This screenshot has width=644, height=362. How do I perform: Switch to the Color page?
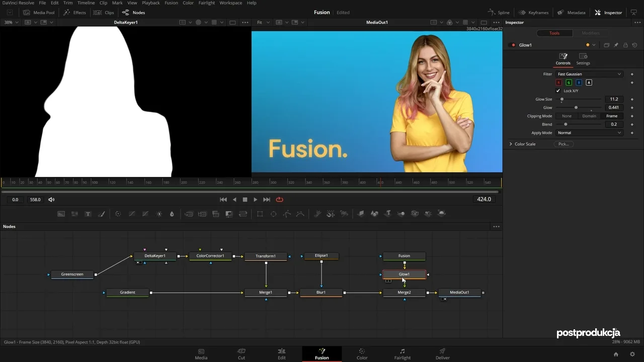coord(362,354)
